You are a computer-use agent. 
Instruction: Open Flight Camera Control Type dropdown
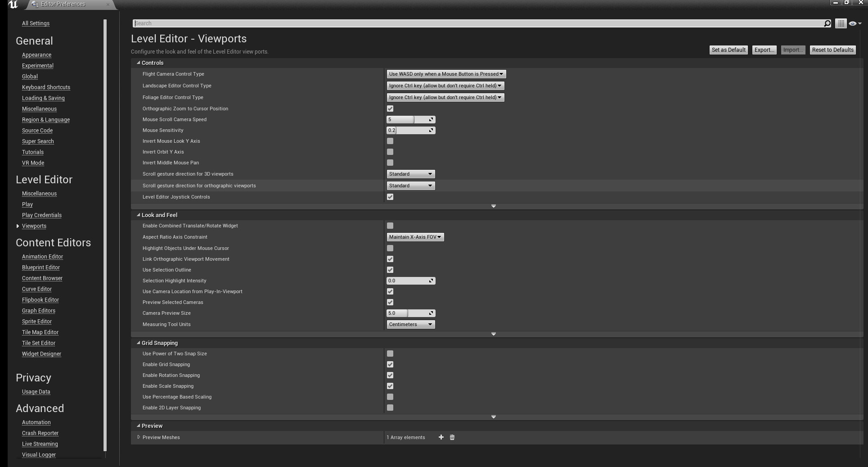[x=446, y=74]
